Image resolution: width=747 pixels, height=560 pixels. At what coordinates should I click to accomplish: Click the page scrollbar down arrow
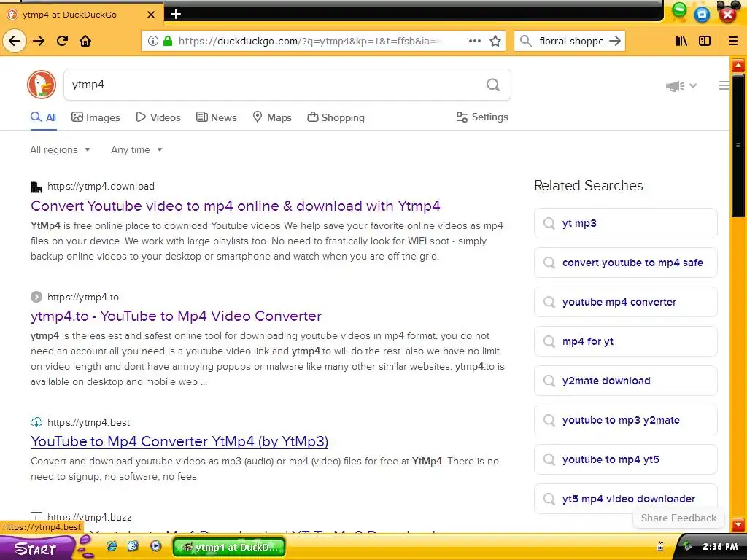point(738,525)
